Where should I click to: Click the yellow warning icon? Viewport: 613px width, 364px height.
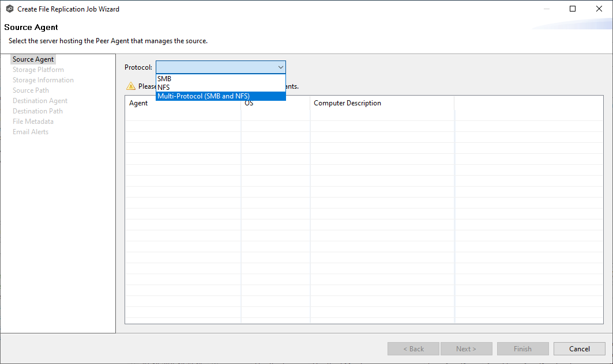131,86
